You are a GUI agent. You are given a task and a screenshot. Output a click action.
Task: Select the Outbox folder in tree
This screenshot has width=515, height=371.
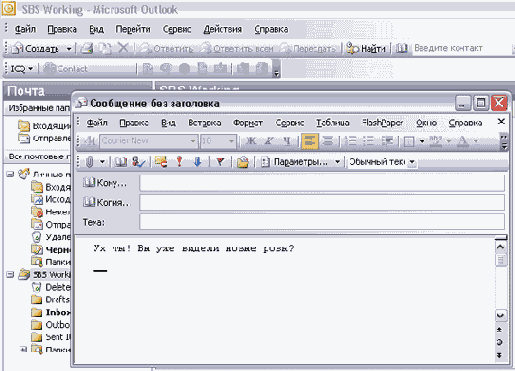click(x=50, y=325)
